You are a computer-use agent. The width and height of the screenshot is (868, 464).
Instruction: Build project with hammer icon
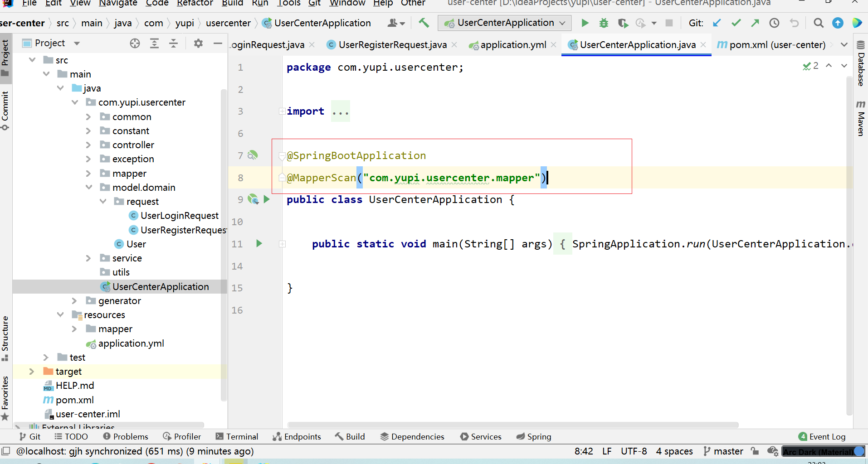pyautogui.click(x=424, y=23)
